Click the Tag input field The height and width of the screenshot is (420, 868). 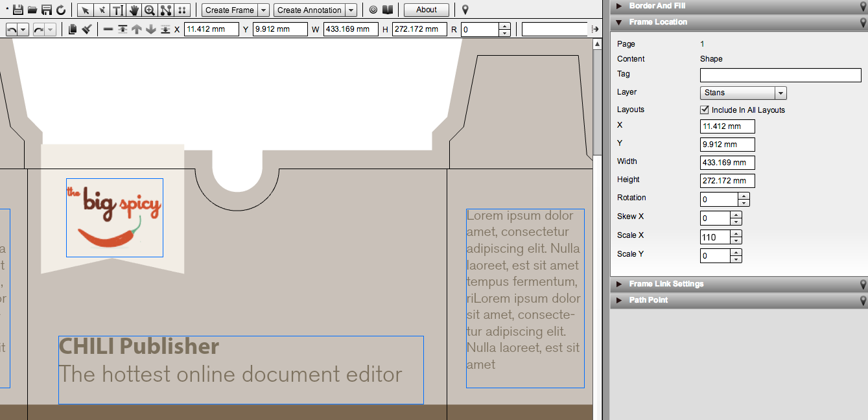[x=780, y=75]
